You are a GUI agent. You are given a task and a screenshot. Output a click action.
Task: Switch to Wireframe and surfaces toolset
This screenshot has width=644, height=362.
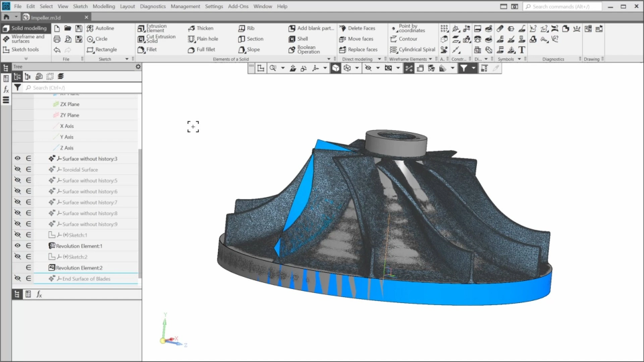(x=24, y=39)
